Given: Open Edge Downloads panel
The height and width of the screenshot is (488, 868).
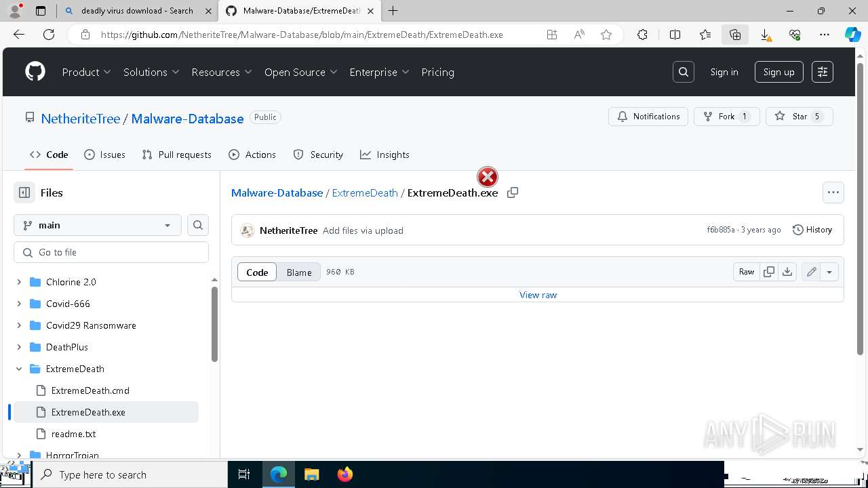Looking at the screenshot, I should [x=765, y=35].
